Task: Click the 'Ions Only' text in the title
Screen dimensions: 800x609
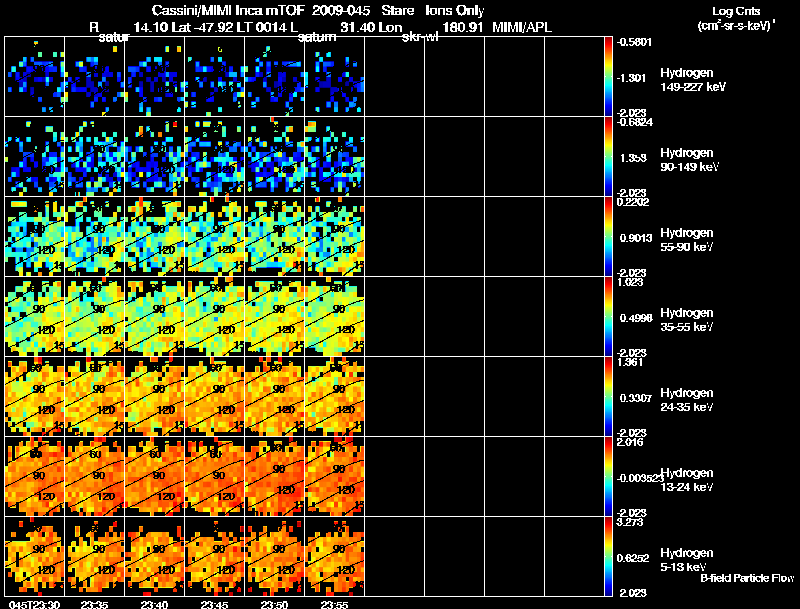Action: click(455, 10)
